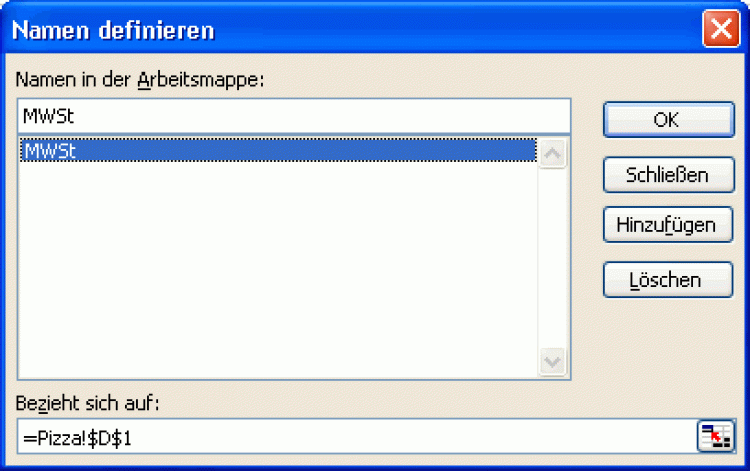Delete the selected name with Löschen

[x=668, y=280]
